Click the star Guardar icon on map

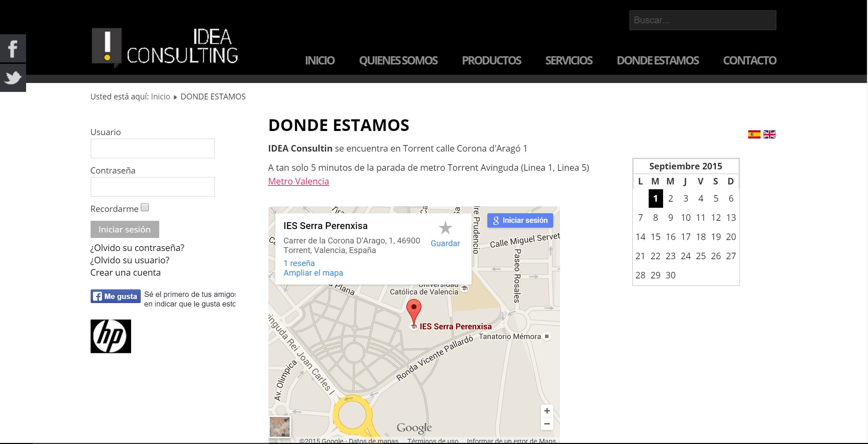coord(445,228)
